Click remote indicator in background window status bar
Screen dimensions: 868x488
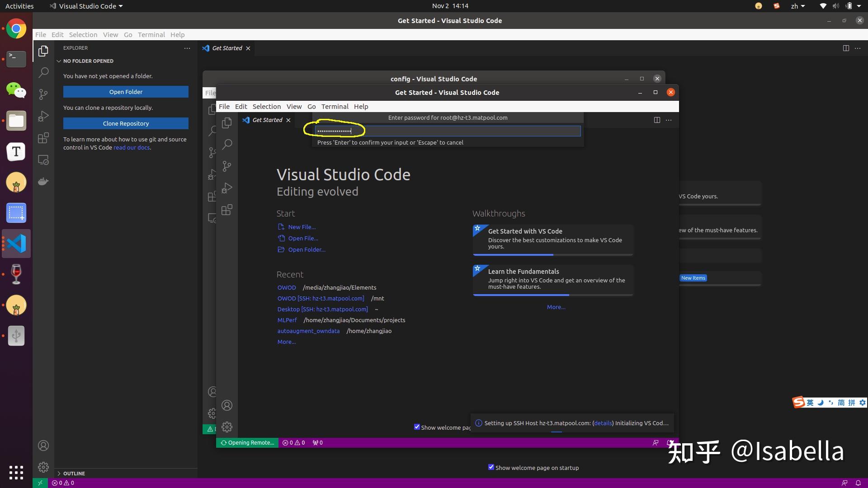pos(40,483)
